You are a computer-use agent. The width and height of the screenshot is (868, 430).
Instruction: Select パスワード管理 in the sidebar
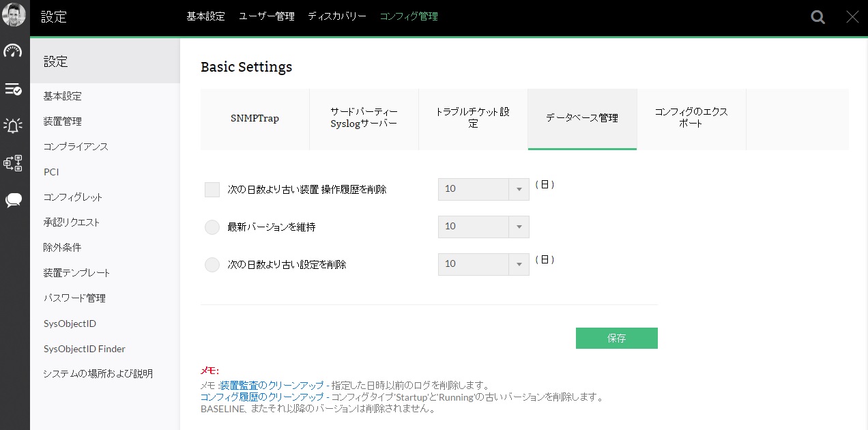click(74, 298)
